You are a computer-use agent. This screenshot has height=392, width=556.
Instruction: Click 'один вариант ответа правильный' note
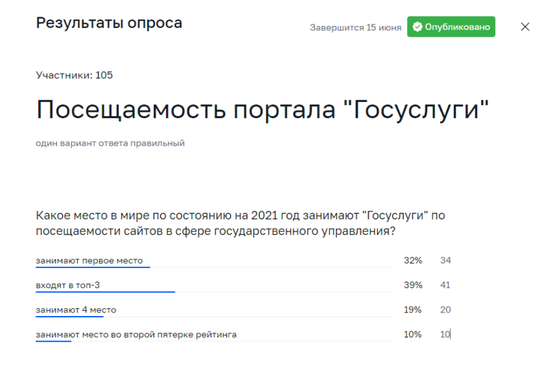pyautogui.click(x=110, y=143)
